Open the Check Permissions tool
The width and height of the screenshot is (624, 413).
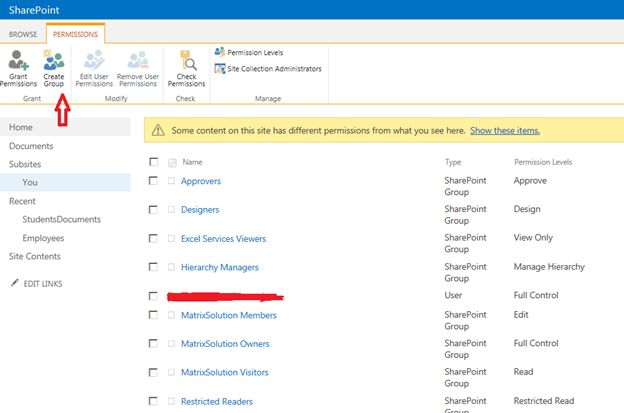click(x=186, y=62)
